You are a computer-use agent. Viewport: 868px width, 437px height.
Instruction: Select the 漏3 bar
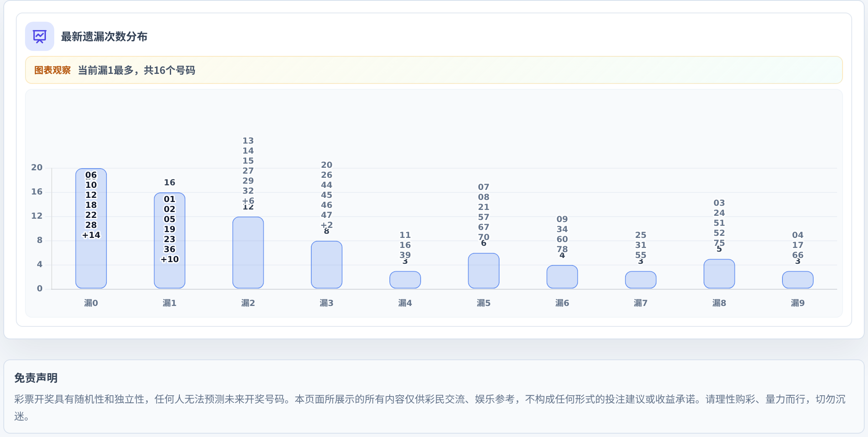326,265
